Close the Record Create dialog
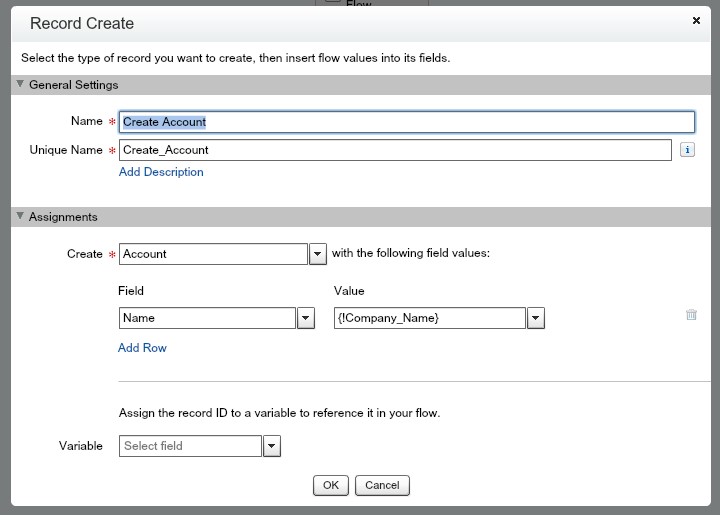720x515 pixels. click(x=696, y=20)
